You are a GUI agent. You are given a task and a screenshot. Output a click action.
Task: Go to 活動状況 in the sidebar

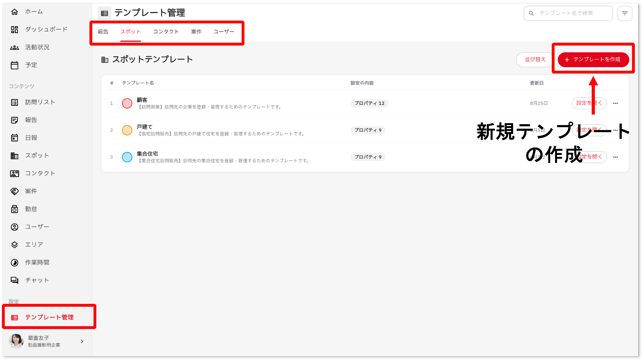coord(30,47)
